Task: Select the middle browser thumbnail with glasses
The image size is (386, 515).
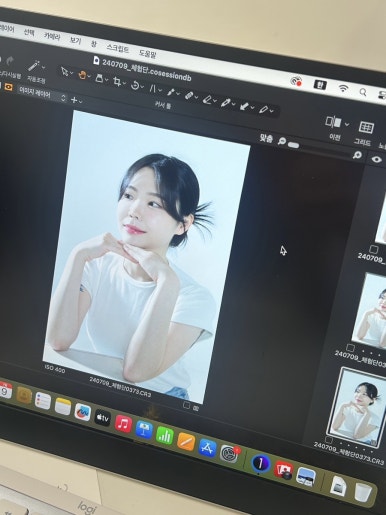Action: [370, 310]
